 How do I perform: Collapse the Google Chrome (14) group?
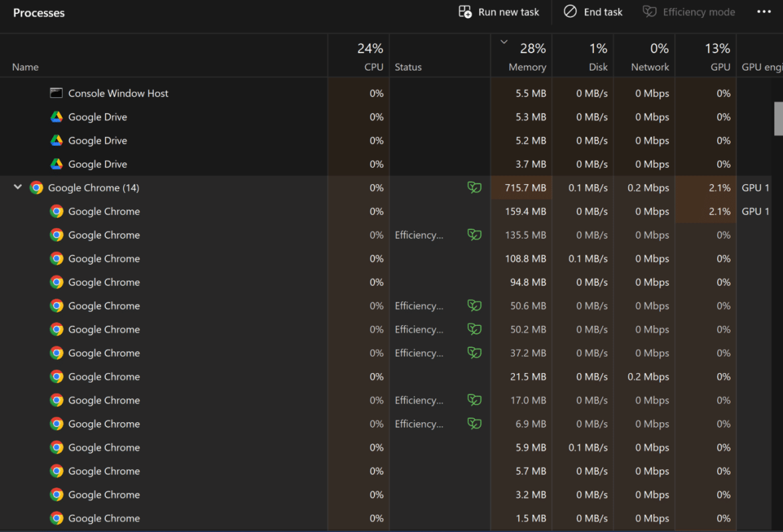point(17,187)
